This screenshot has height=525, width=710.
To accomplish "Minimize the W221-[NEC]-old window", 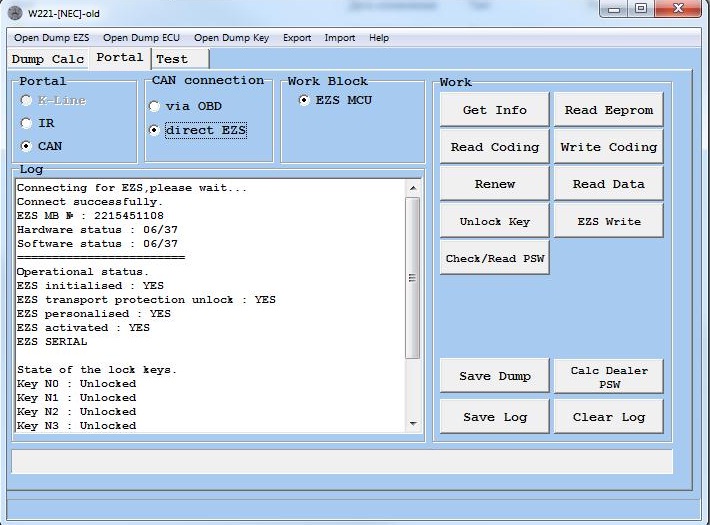I will click(x=614, y=9).
